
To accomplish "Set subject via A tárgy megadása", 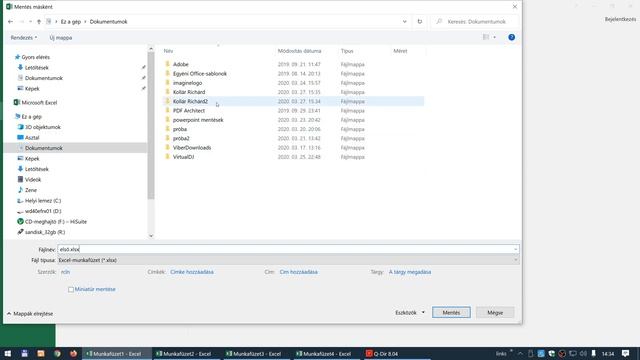I will click(x=410, y=272).
